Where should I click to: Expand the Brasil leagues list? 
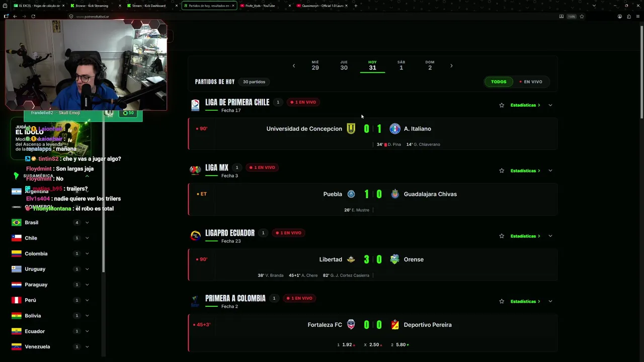[87, 223]
